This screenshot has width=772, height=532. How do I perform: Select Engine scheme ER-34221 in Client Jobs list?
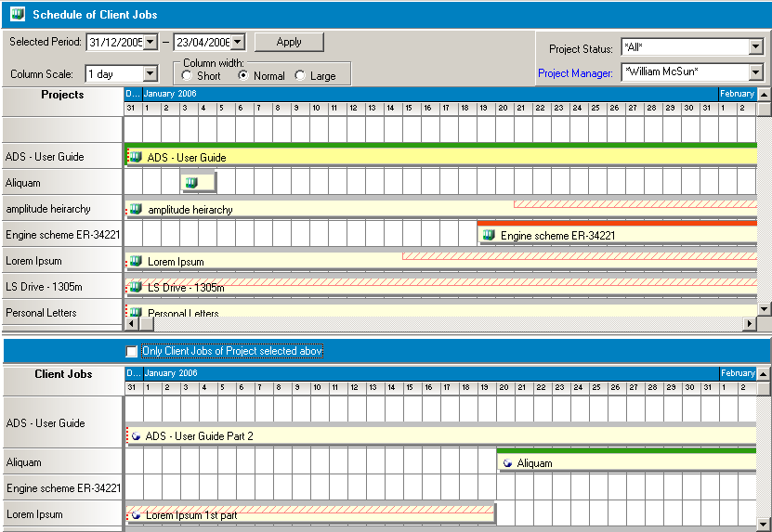tap(62, 488)
